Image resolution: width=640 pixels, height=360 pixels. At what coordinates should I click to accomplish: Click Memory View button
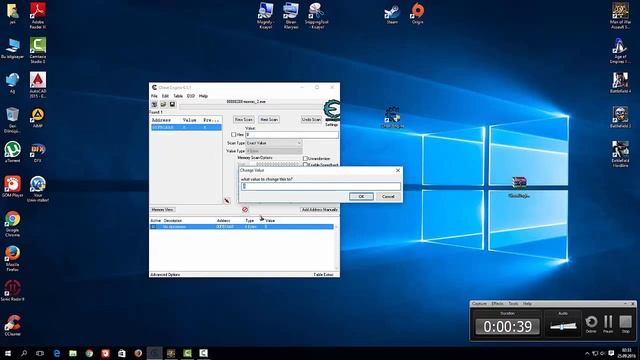(162, 209)
